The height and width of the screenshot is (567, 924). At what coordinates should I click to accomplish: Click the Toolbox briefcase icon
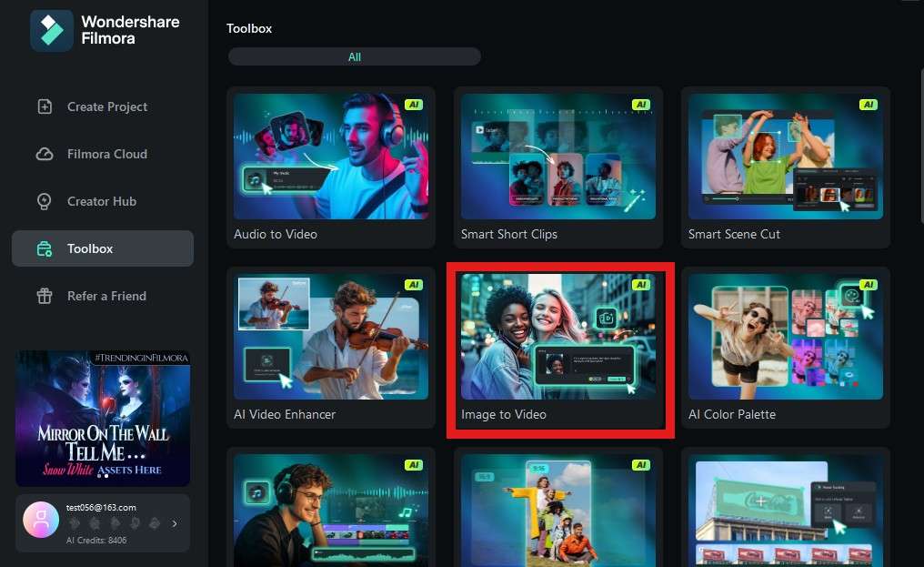[x=45, y=249]
